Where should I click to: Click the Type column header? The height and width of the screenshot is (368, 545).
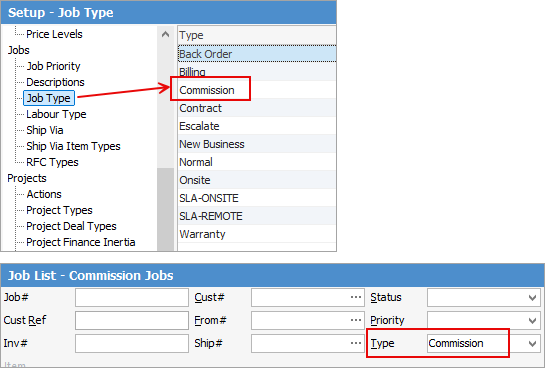click(257, 35)
